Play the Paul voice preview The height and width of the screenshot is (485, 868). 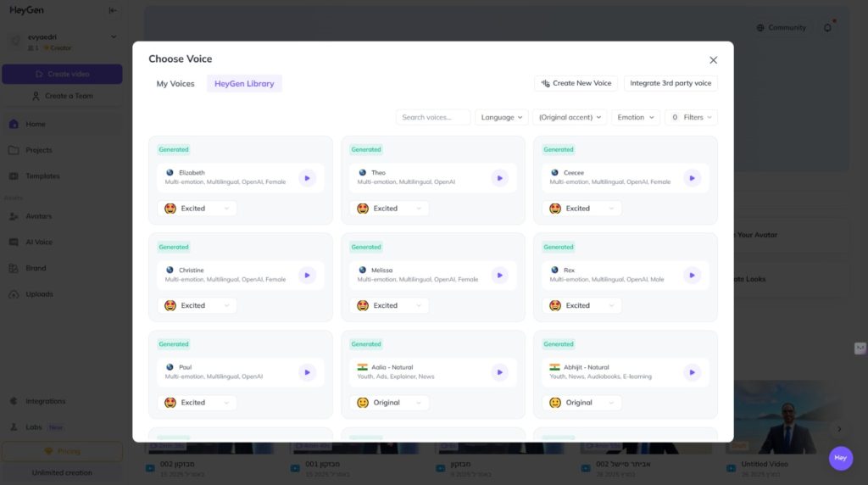(x=307, y=372)
